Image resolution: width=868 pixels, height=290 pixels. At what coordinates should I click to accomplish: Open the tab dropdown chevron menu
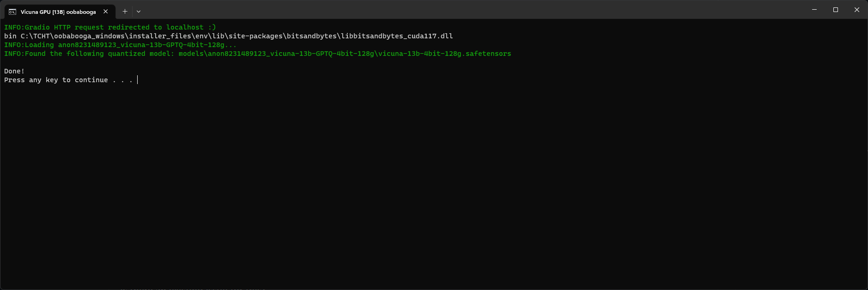[138, 11]
